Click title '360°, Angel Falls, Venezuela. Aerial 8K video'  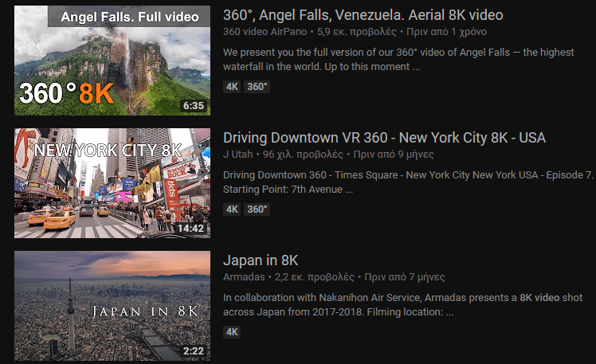pos(363,15)
